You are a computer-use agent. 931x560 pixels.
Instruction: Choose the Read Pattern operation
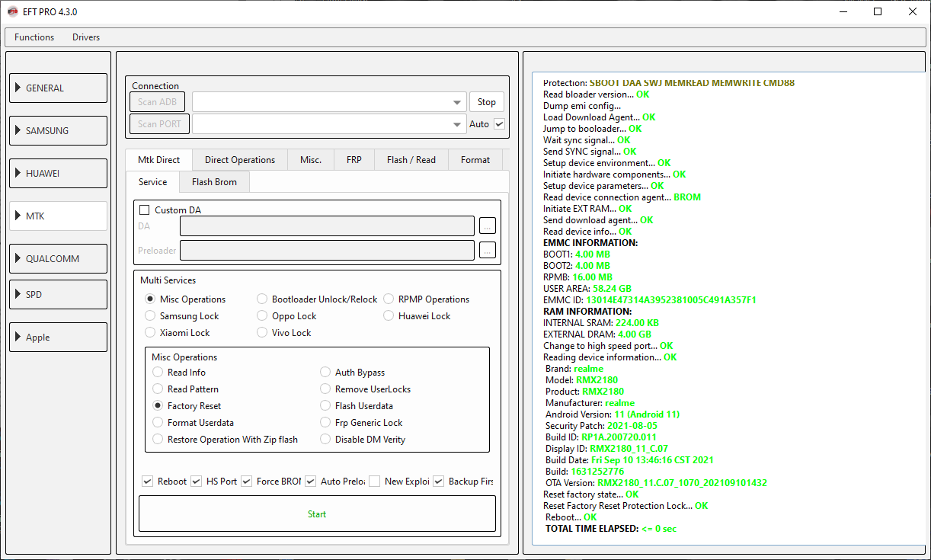158,389
